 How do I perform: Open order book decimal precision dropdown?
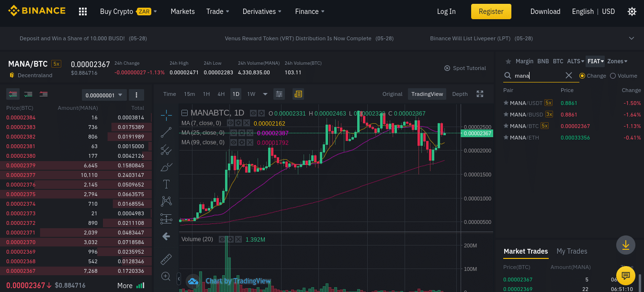coord(104,95)
